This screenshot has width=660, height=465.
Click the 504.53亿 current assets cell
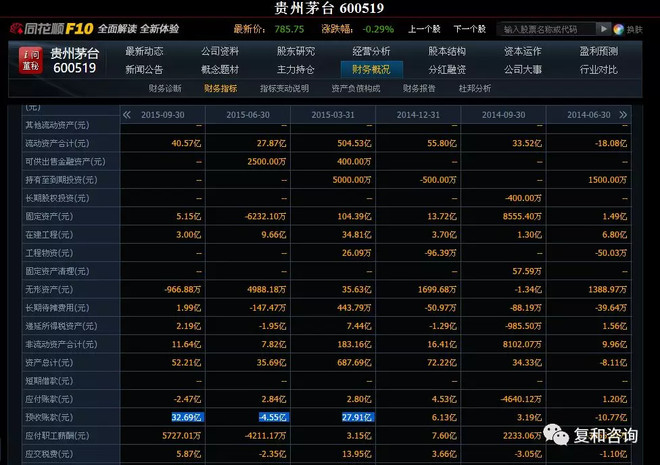pyautogui.click(x=354, y=143)
